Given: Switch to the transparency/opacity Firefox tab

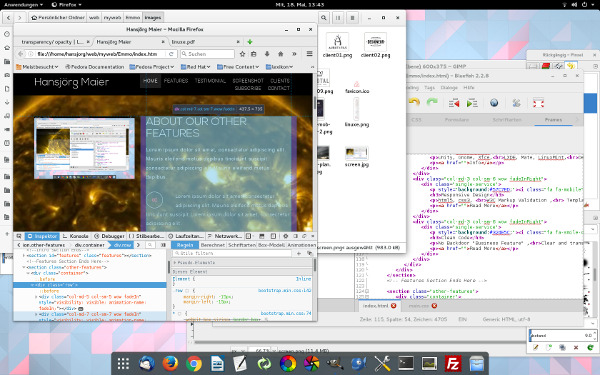Looking at the screenshot, I should (x=53, y=42).
